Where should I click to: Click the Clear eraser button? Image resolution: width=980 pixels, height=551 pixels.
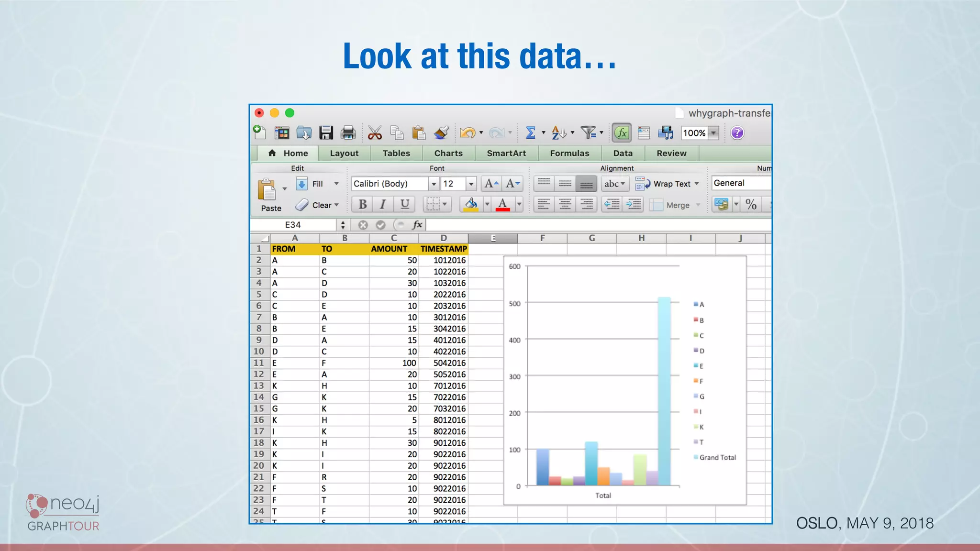click(316, 205)
